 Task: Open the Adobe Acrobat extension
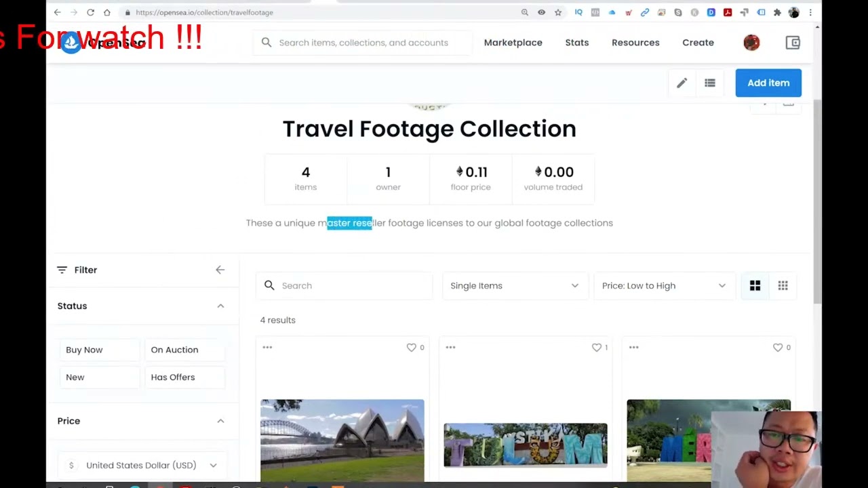tap(728, 12)
